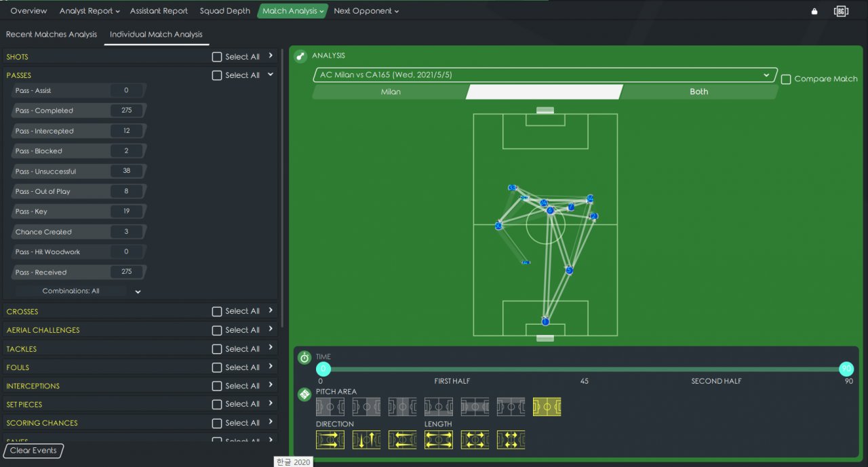Expand the SCORING CHANCES section arrow
This screenshot has width=868, height=467.
click(271, 422)
